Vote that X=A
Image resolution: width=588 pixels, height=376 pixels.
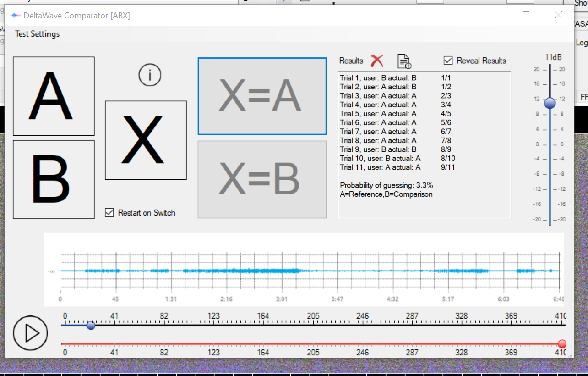point(262,96)
